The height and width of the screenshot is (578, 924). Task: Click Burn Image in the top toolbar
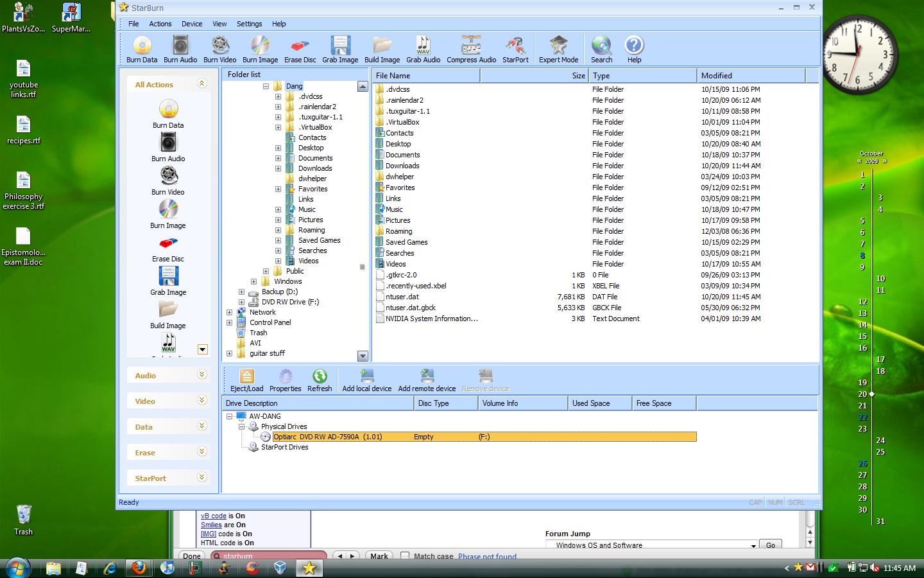[x=260, y=49]
